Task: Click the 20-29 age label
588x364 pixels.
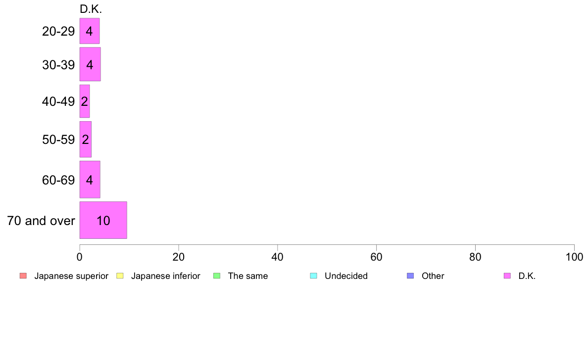Action: pos(58,31)
